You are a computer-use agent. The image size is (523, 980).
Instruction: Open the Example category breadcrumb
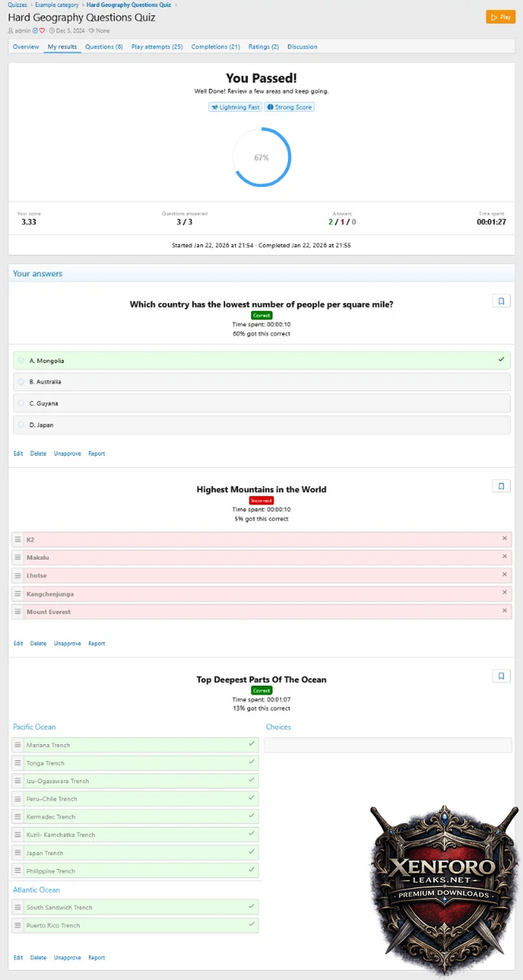click(x=57, y=5)
